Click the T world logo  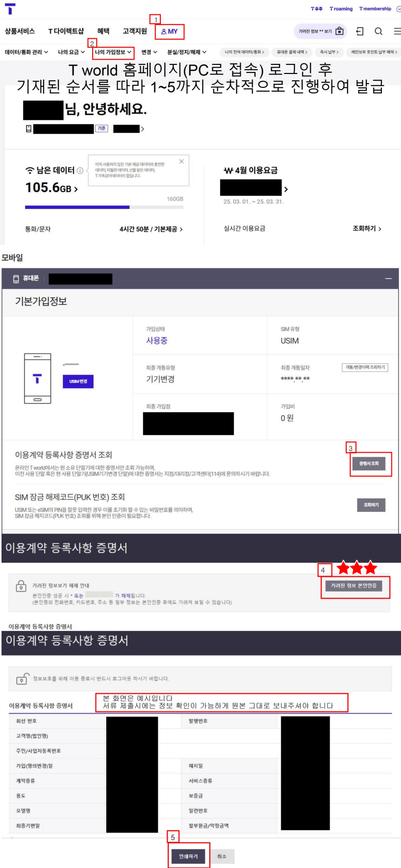point(10,9)
